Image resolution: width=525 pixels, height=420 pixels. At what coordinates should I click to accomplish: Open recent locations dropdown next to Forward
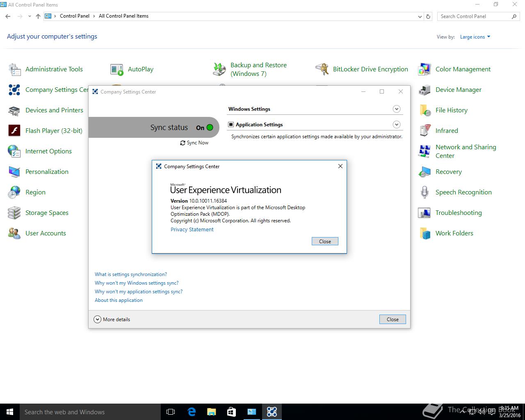30,16
